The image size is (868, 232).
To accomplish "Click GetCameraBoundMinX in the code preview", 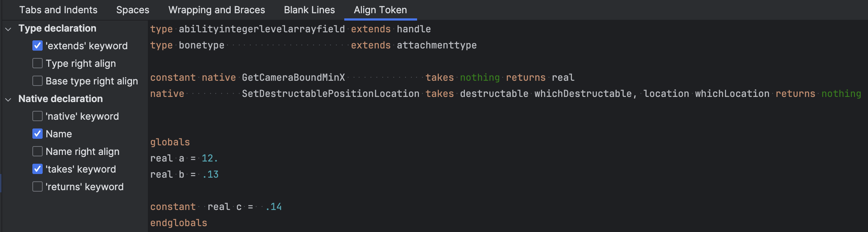I will click(293, 77).
